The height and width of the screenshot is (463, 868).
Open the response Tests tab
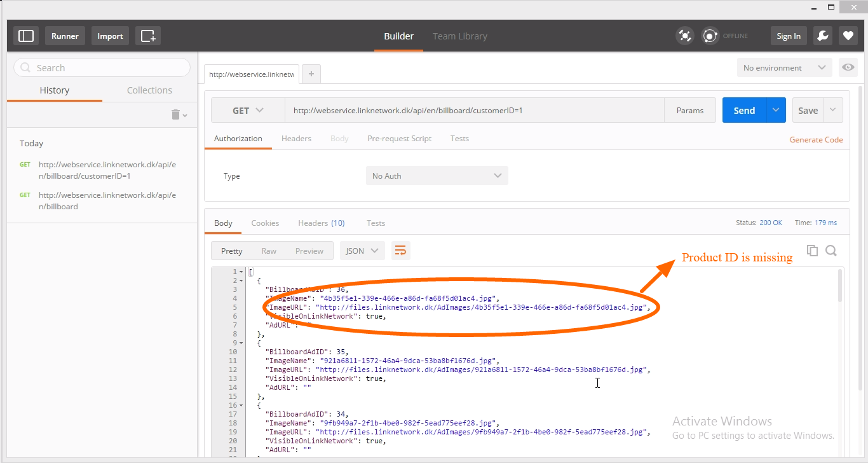[376, 223]
